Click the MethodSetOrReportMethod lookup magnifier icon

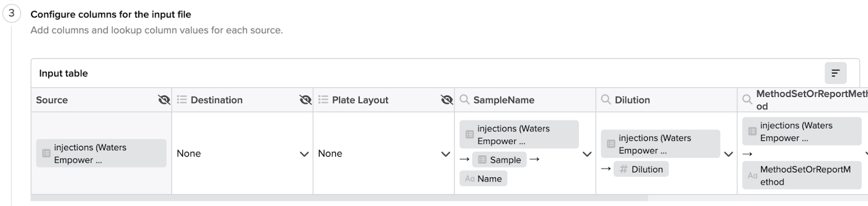pyautogui.click(x=747, y=100)
